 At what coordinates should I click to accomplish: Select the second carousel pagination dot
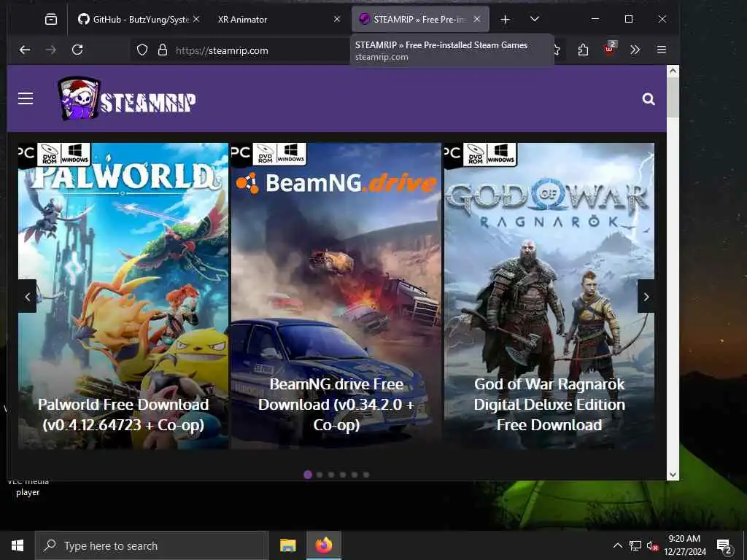(x=320, y=475)
